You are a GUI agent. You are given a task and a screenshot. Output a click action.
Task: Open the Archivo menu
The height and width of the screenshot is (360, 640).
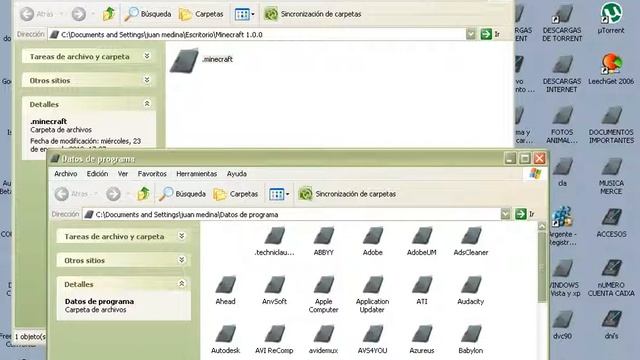(65, 174)
